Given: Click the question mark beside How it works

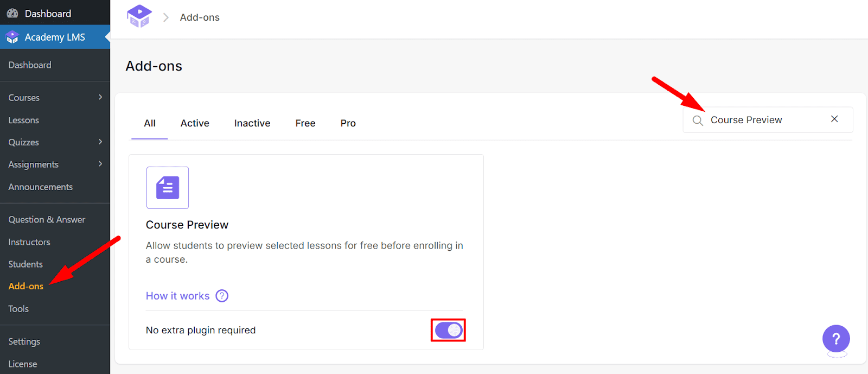Looking at the screenshot, I should tap(221, 296).
